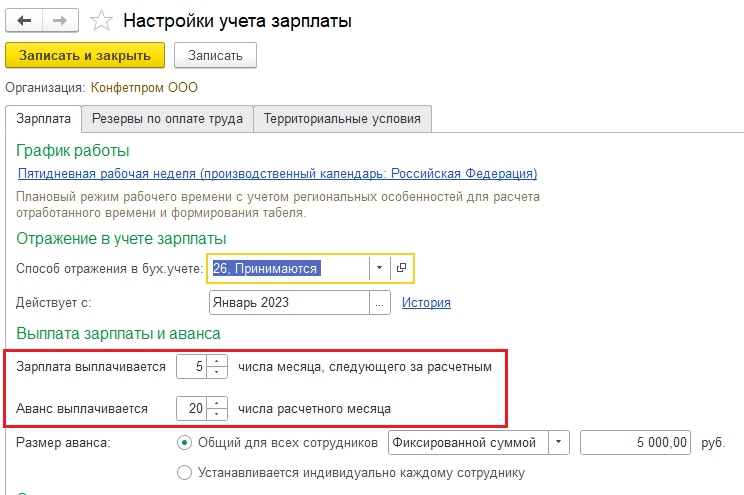Viewport: 744px width, 495px height.
Task: Open month picker with the ellipsis button
Action: click(x=380, y=303)
